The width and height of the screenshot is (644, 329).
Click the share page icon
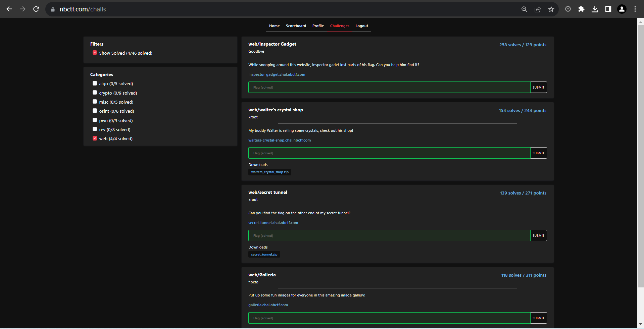click(538, 9)
